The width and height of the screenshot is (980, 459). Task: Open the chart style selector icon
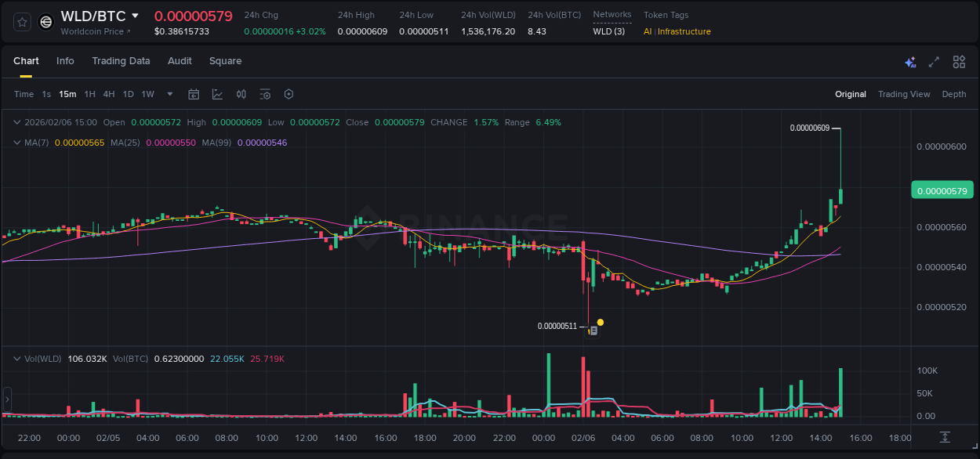(216, 94)
